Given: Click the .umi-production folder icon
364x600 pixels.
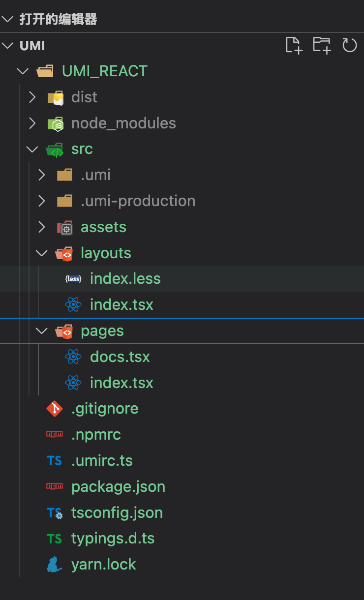Looking at the screenshot, I should (64, 201).
